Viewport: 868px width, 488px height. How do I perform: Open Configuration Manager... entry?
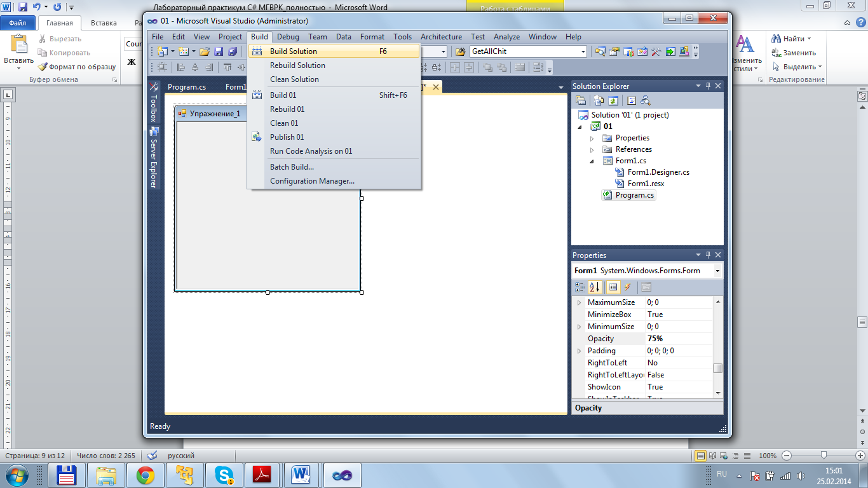tap(334, 181)
